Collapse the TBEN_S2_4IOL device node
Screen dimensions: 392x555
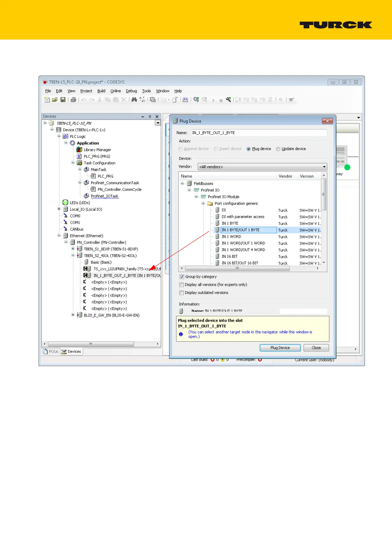73,255
